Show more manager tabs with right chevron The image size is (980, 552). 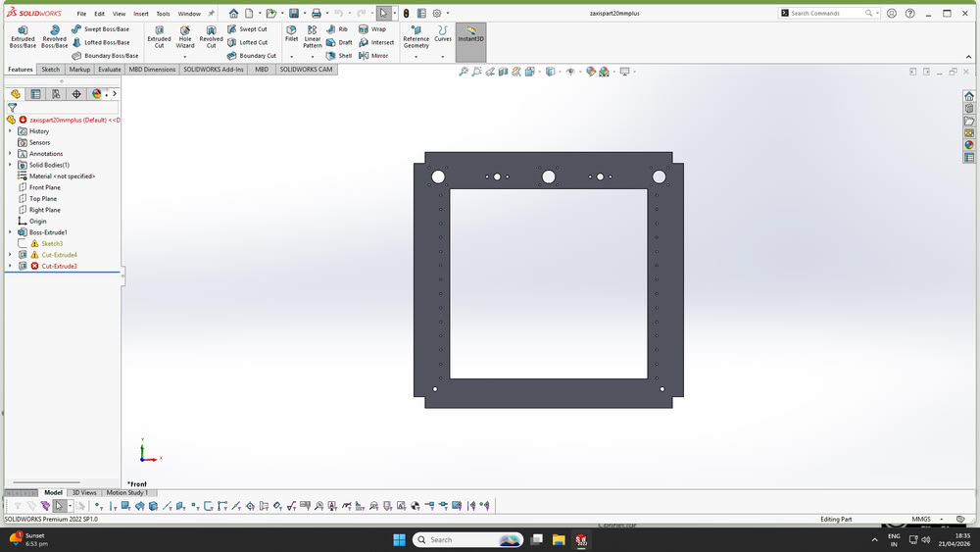(115, 94)
